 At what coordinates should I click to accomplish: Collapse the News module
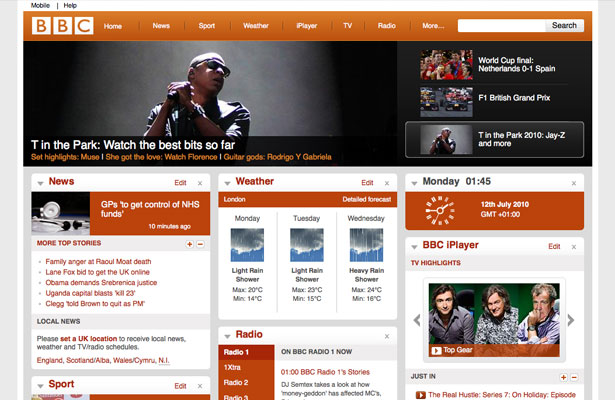pyautogui.click(x=40, y=183)
